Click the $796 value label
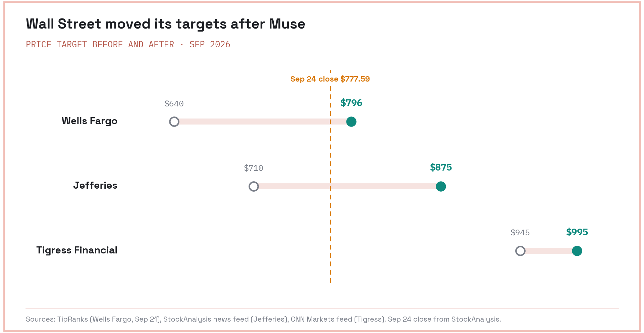The image size is (644, 333). click(351, 103)
